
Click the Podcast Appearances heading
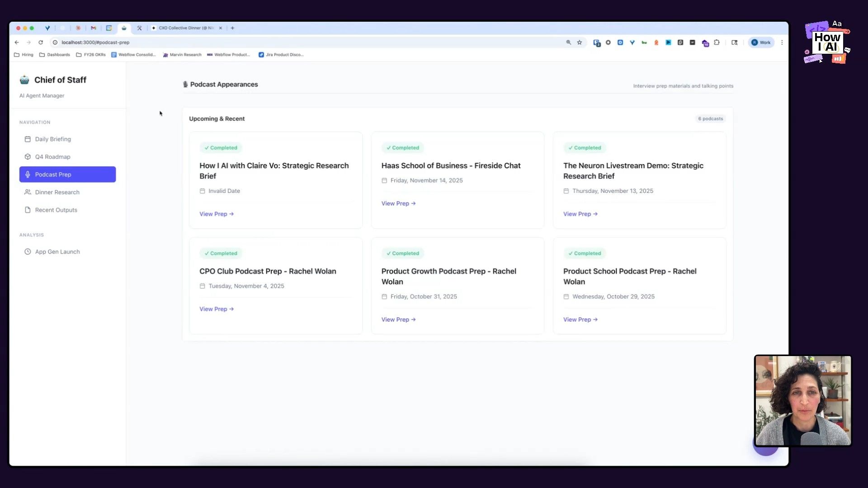coord(224,84)
